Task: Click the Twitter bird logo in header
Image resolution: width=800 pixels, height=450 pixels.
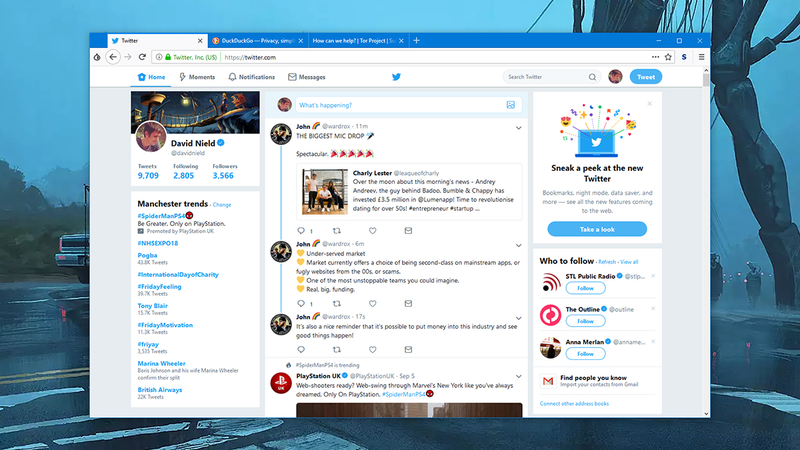Action: 396,77
